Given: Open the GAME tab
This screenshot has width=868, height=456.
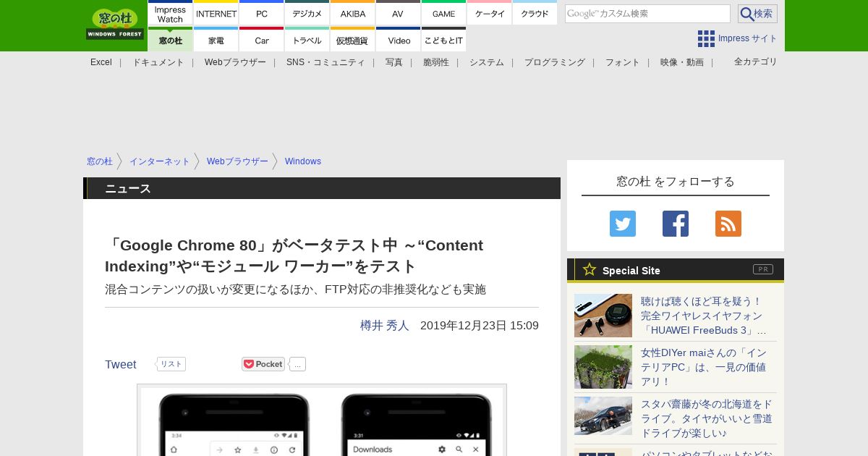Looking at the screenshot, I should point(443,14).
